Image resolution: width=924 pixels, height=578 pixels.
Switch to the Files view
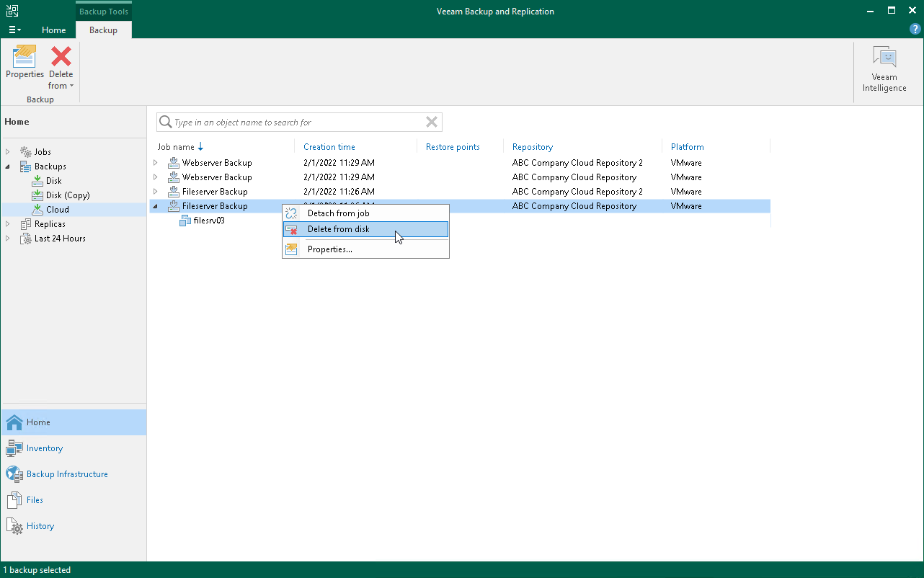33,499
